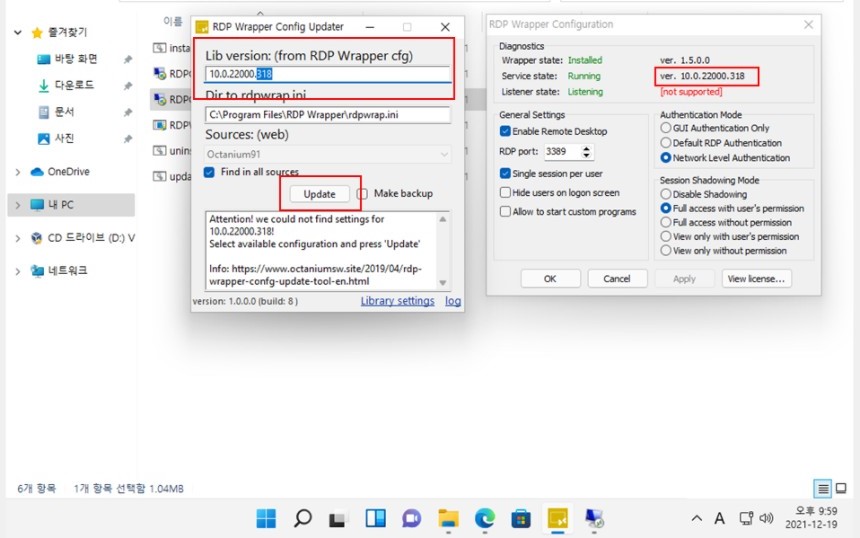This screenshot has width=860, height=538.
Task: Expand OneDrive tree node
Action: point(18,172)
